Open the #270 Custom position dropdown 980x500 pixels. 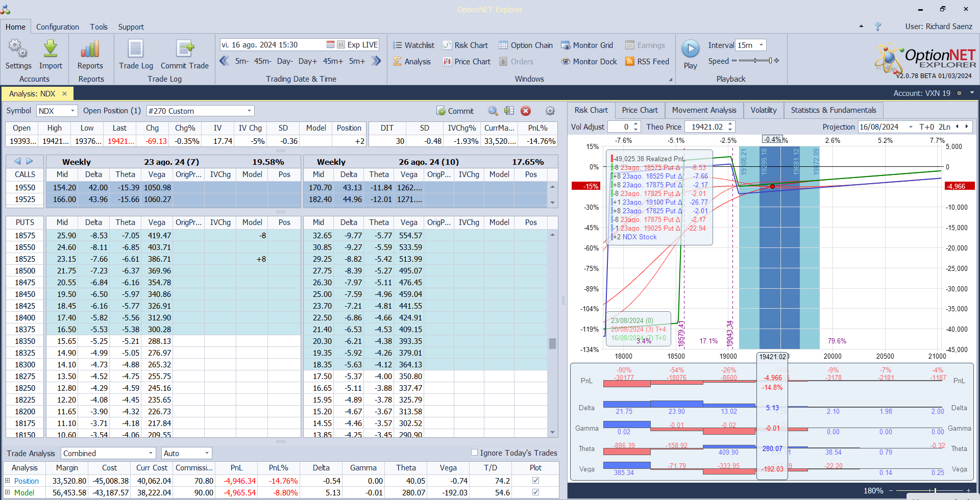tap(249, 111)
